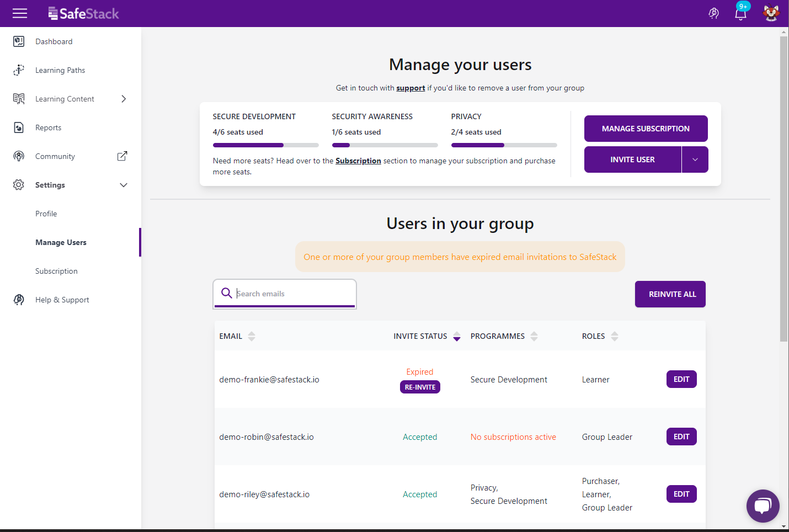Screen dimensions: 789x532
Task: Click the Privacy seats progress bar
Action: coord(504,145)
